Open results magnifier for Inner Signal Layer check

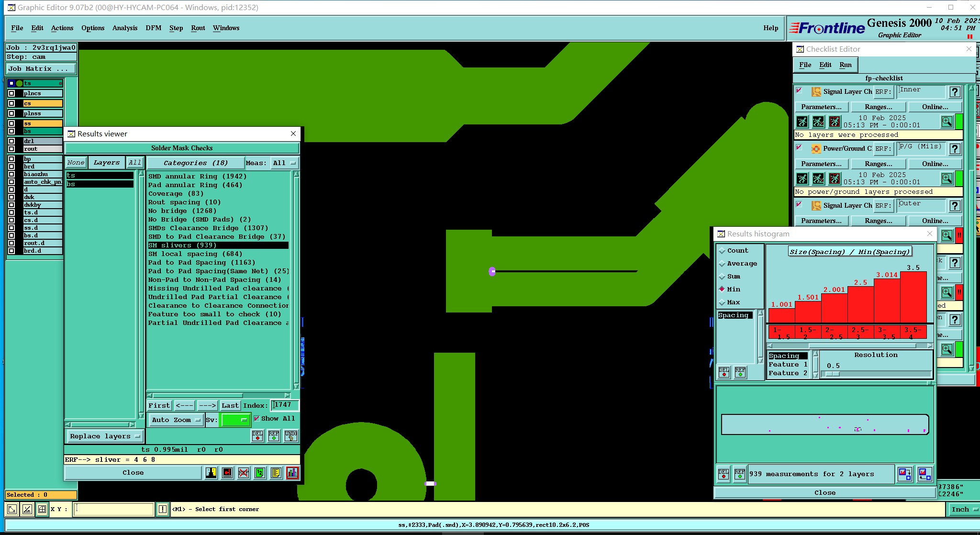(x=947, y=122)
